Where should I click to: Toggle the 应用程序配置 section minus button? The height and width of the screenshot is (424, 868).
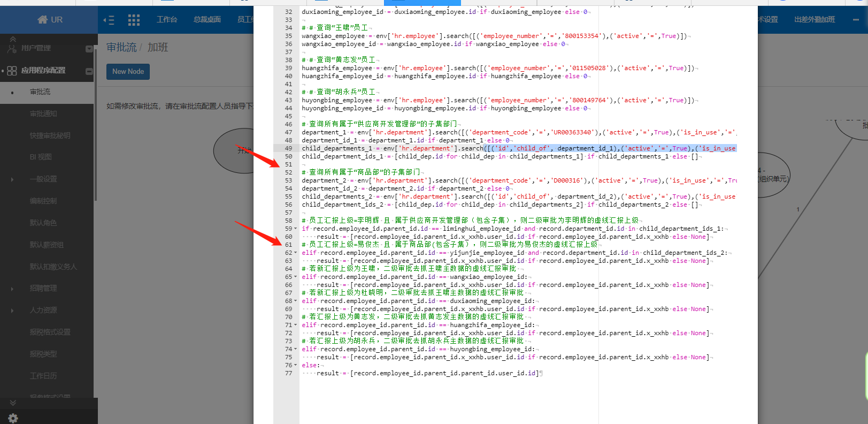(x=89, y=71)
